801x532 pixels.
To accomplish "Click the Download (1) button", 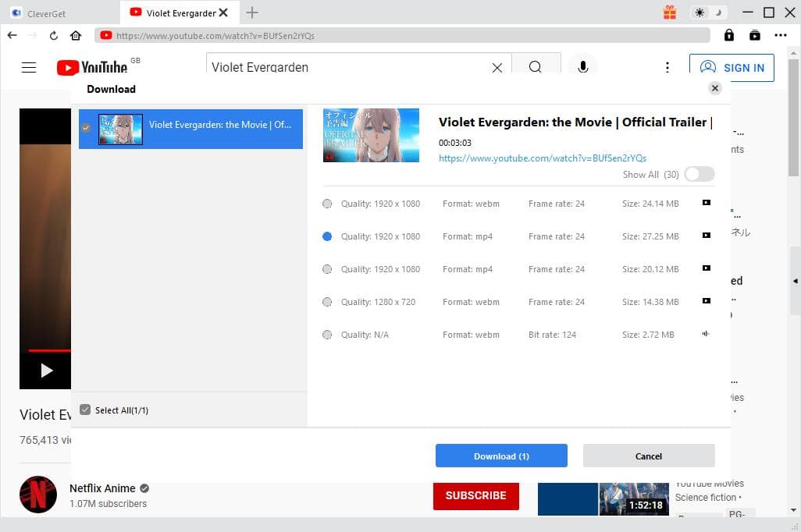I will click(501, 456).
